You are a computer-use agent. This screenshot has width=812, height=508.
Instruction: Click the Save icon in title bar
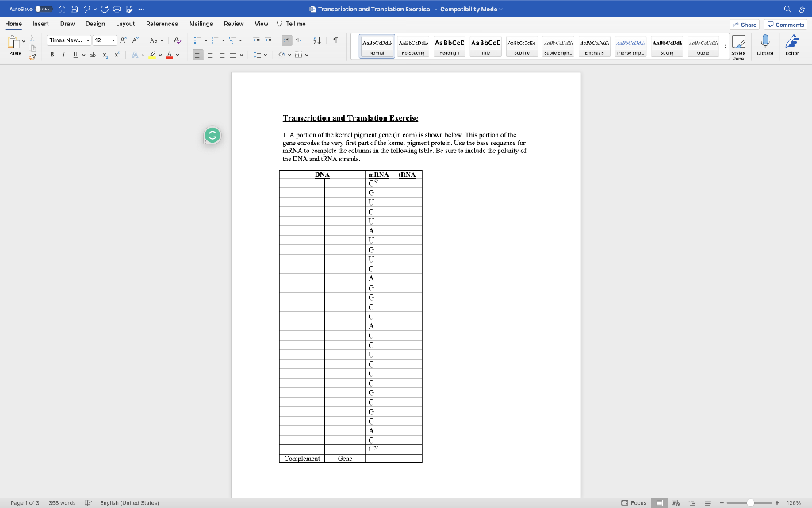point(75,10)
